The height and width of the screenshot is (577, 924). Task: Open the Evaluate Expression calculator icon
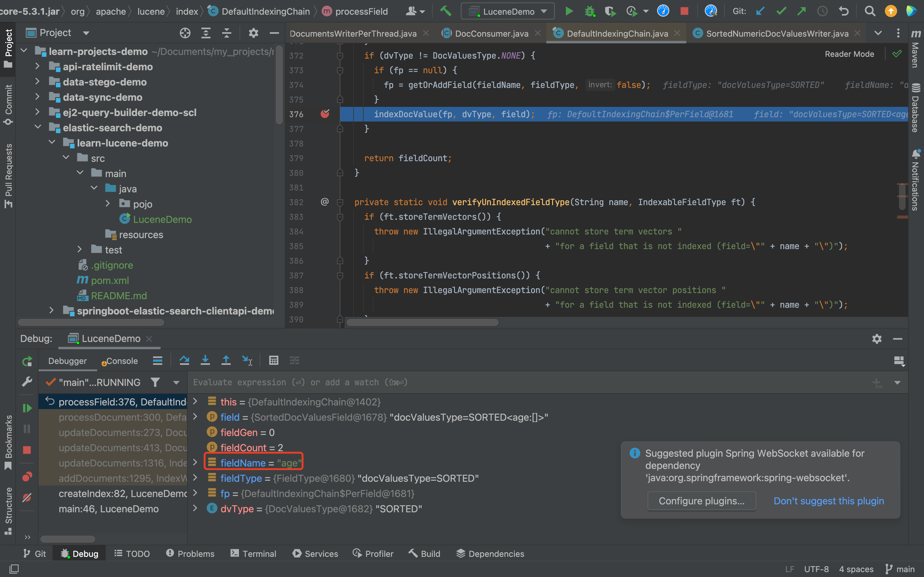click(x=273, y=360)
